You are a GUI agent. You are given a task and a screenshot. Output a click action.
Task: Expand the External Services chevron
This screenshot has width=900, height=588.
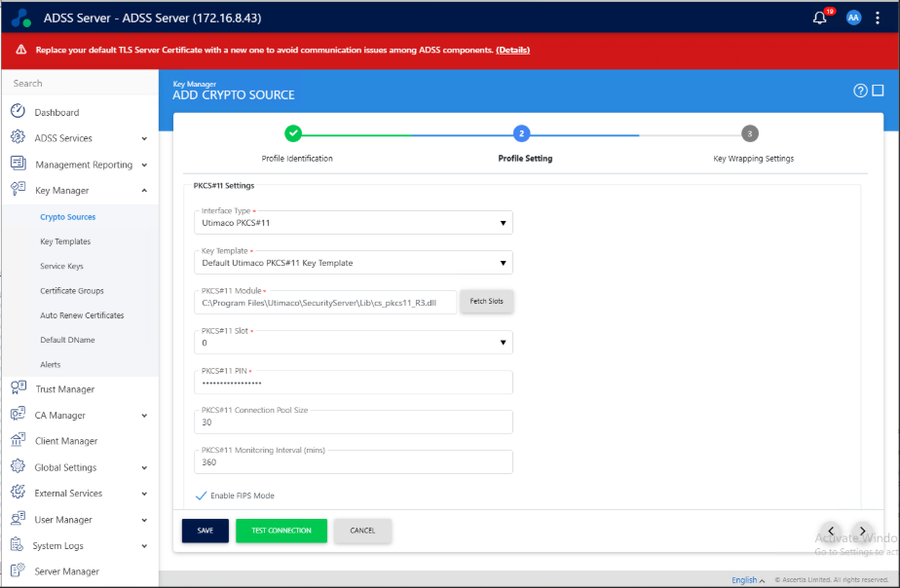tap(144, 494)
